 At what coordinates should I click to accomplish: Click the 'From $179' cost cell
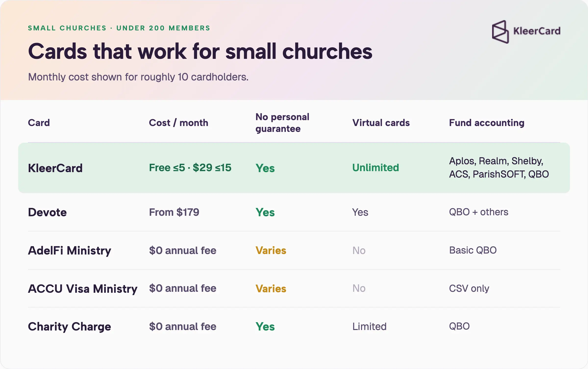tap(174, 212)
